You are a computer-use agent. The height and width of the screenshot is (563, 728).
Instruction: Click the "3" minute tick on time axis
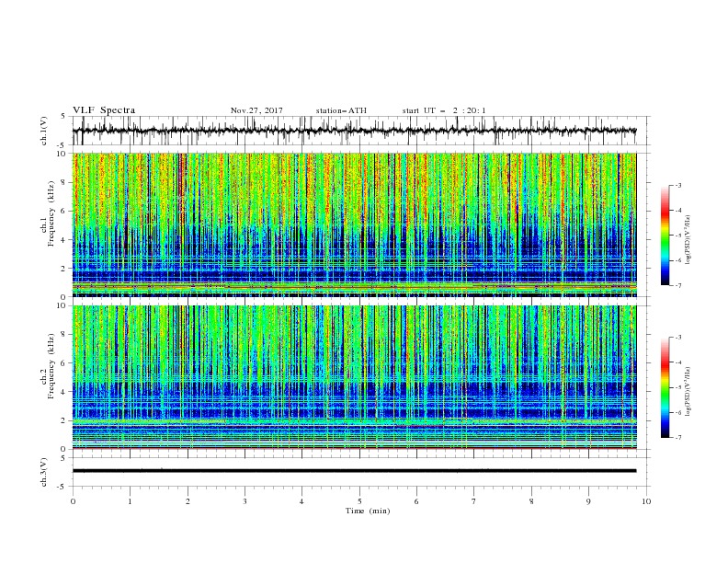tap(245, 501)
